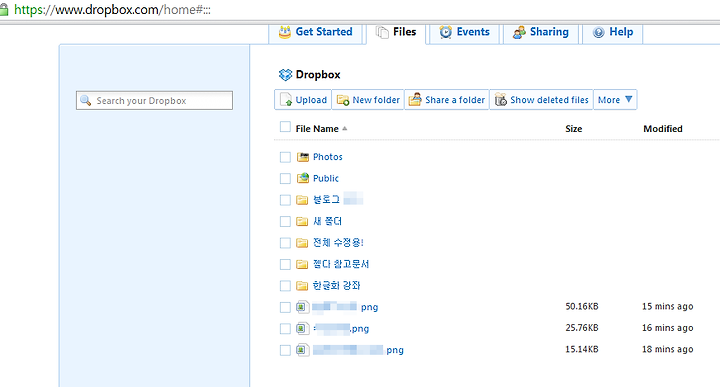Open the 전체 수정용! folder link
Viewport: 720px width, 387px height.
point(338,242)
